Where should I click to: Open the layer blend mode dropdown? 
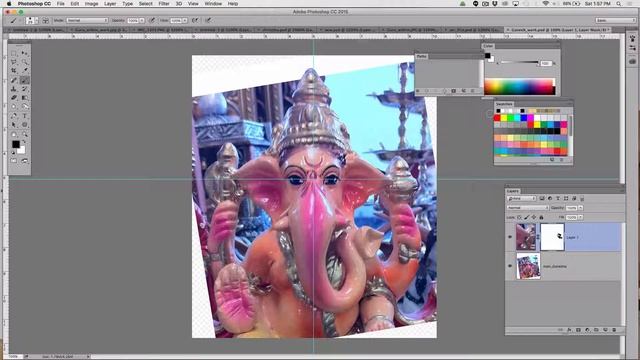[528, 208]
